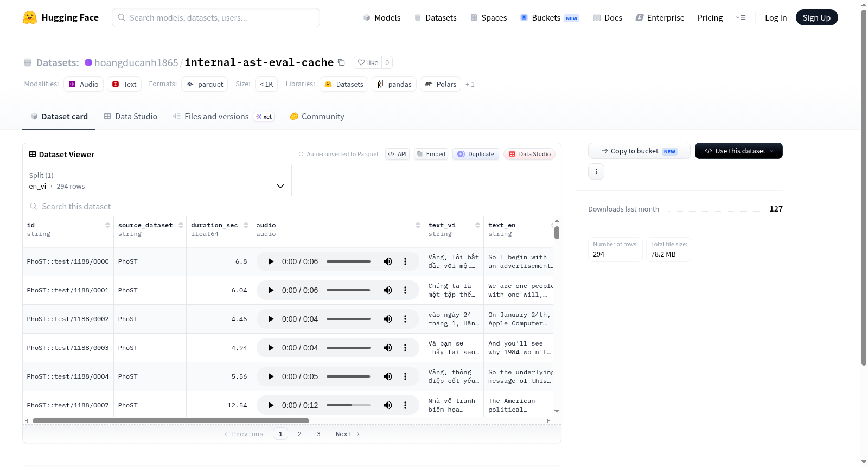Go to page 3 of the table

tap(318, 434)
